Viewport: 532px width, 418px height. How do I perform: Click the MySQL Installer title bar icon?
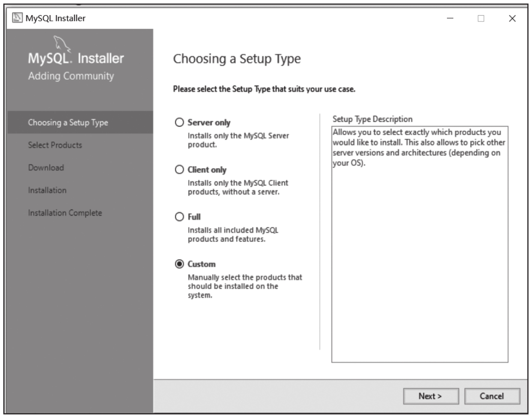click(x=17, y=18)
